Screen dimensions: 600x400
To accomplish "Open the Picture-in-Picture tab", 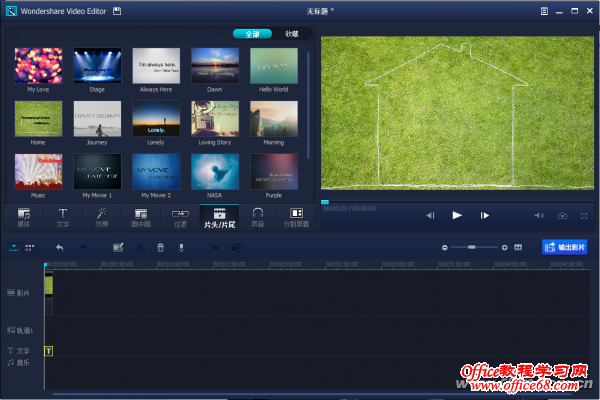I will point(141,217).
